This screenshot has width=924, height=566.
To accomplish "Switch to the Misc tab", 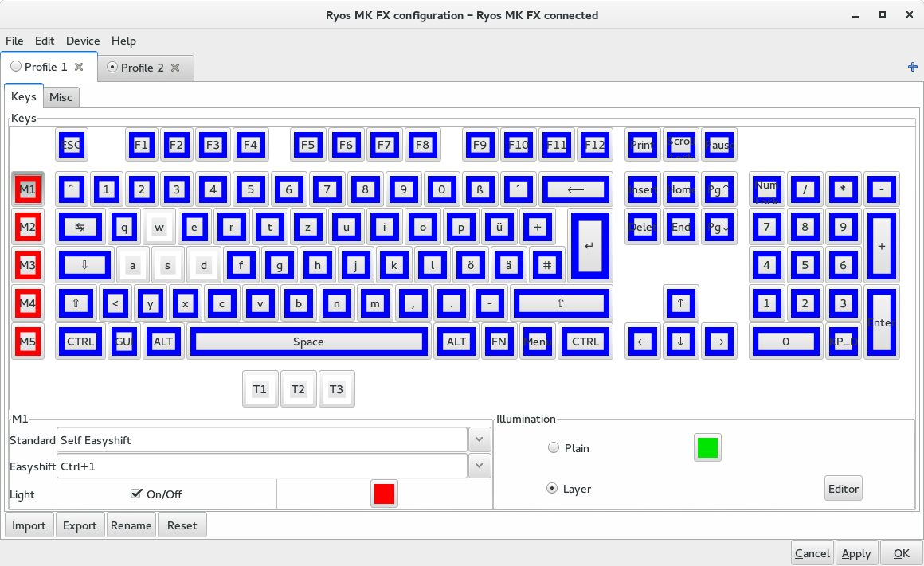I will (61, 97).
